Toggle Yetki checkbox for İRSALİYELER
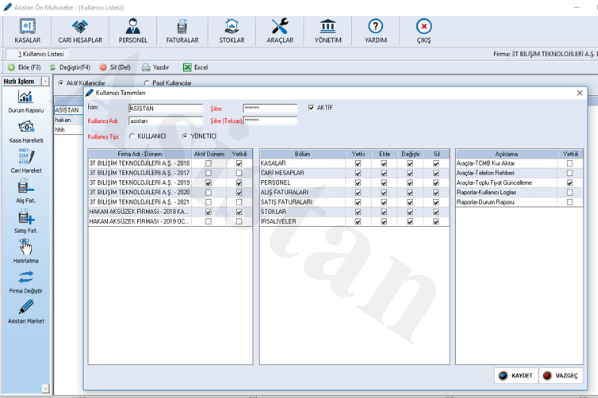Viewport: 598px width, 398px height. click(x=358, y=221)
